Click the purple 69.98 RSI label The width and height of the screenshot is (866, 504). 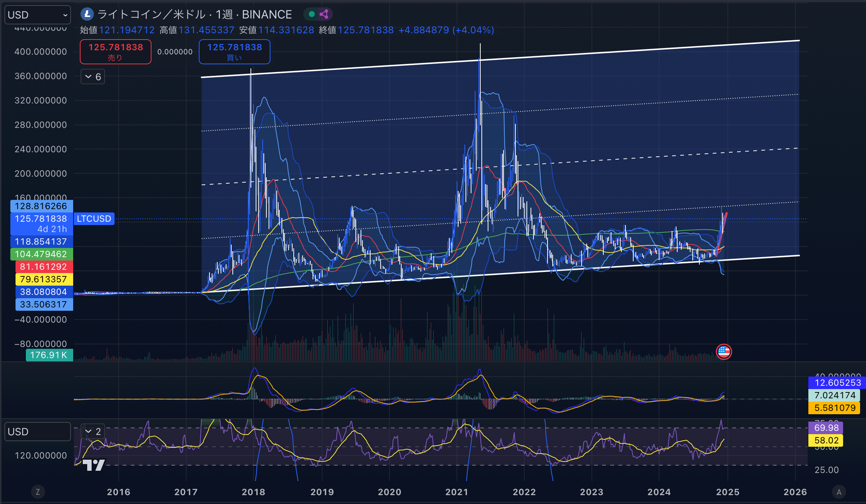[826, 428]
